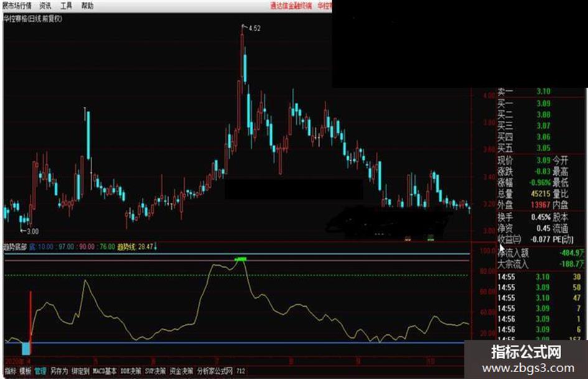Click the 买四 bid row price 3.06
The image size is (588, 379).
coord(543,137)
